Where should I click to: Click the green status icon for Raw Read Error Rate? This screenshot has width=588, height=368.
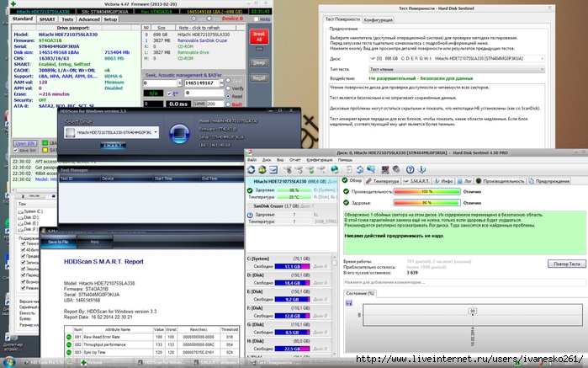pos(69,337)
